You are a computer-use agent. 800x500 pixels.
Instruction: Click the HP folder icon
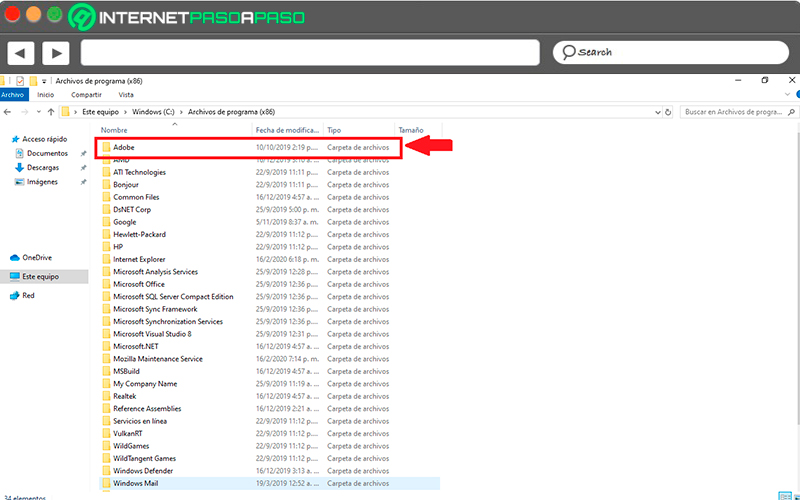click(106, 247)
